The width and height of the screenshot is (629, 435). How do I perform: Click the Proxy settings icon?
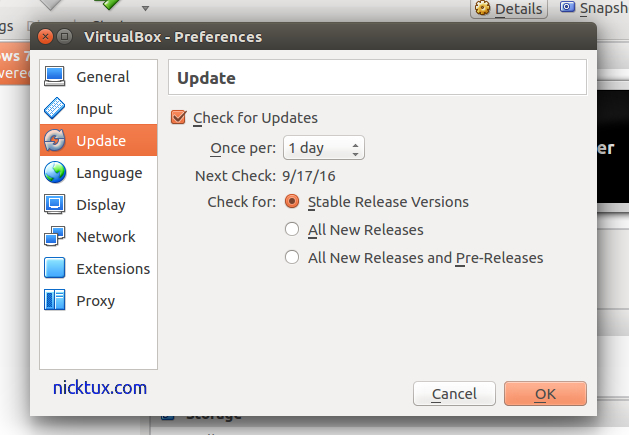(x=55, y=301)
